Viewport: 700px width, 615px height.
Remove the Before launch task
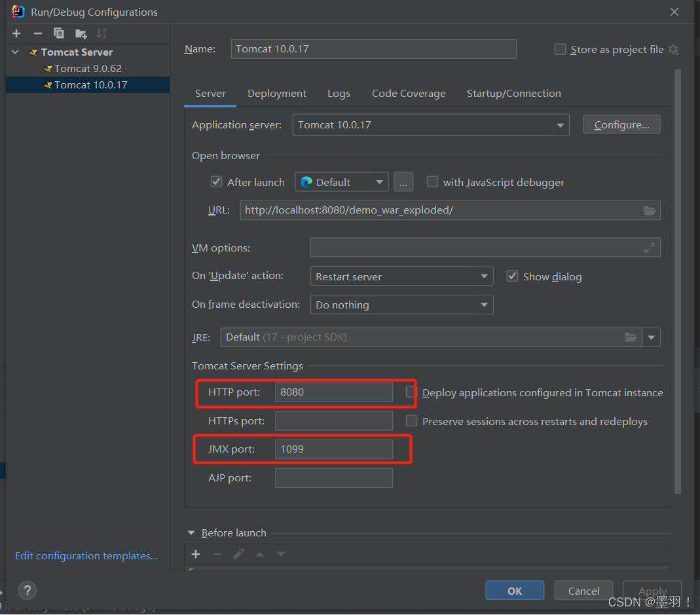click(217, 554)
